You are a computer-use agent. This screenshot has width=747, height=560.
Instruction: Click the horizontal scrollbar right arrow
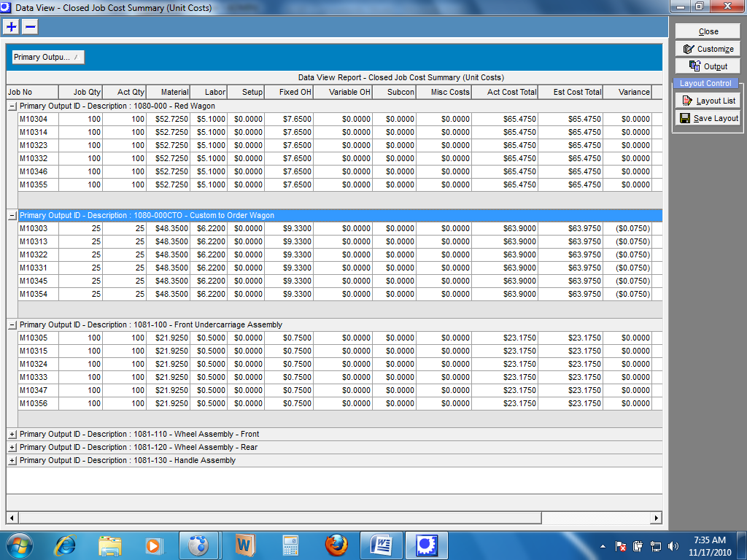coord(657,518)
